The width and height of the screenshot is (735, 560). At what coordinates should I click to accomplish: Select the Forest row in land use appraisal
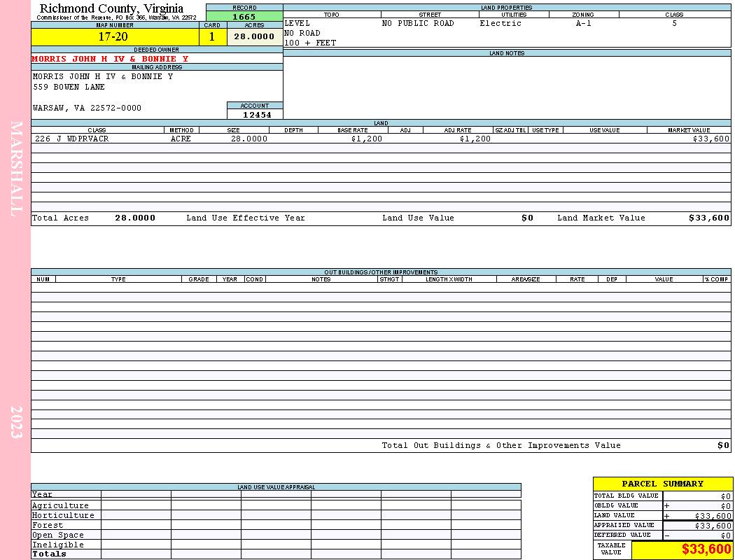(x=276, y=525)
